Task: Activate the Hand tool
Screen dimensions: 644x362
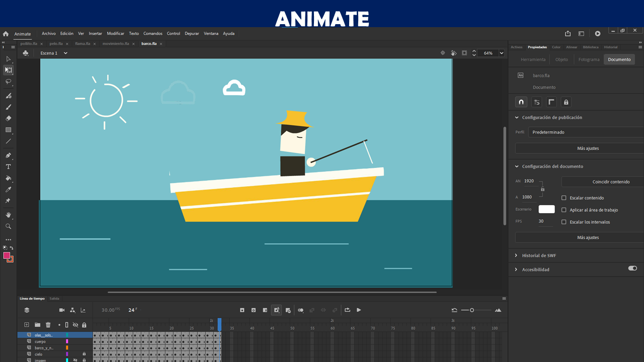Action: (x=8, y=215)
